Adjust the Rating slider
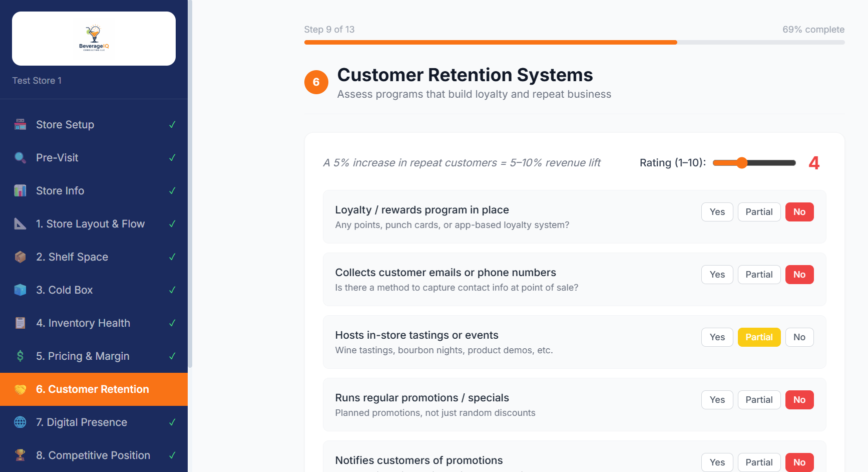868x472 pixels. 741,162
